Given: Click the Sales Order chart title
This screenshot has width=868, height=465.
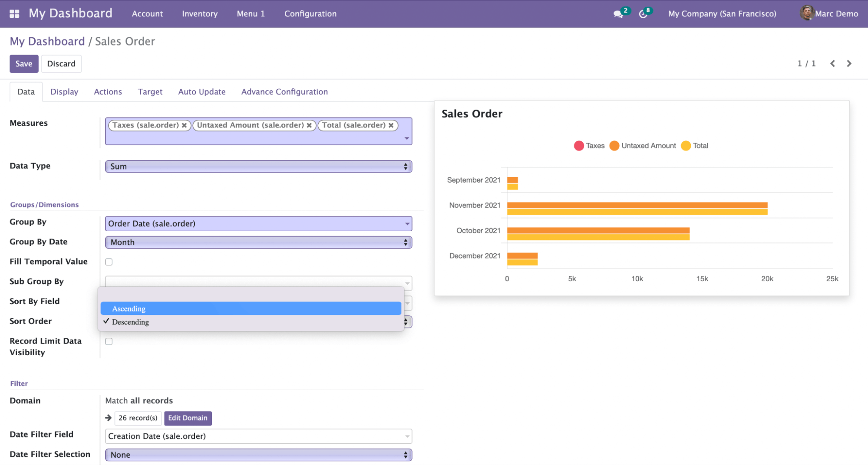Looking at the screenshot, I should (x=472, y=114).
